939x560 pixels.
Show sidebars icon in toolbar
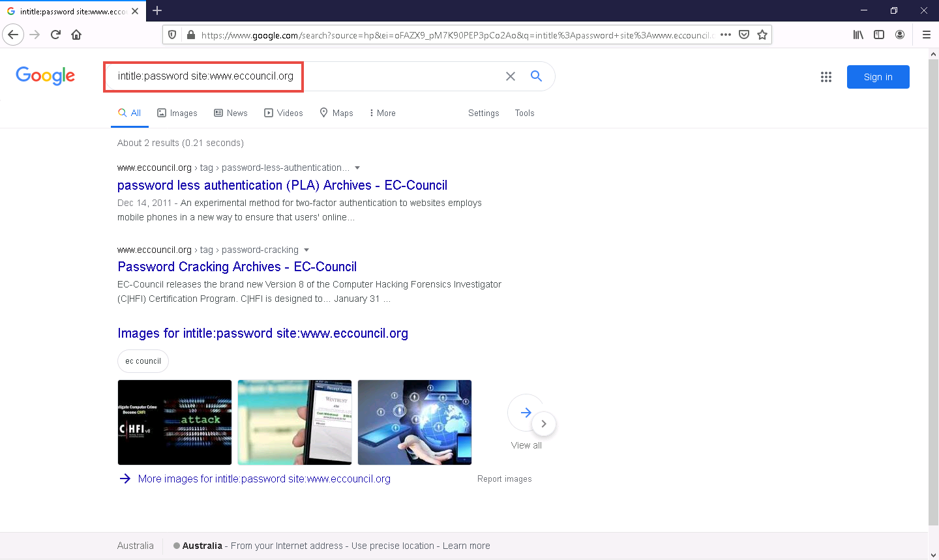[x=879, y=35]
